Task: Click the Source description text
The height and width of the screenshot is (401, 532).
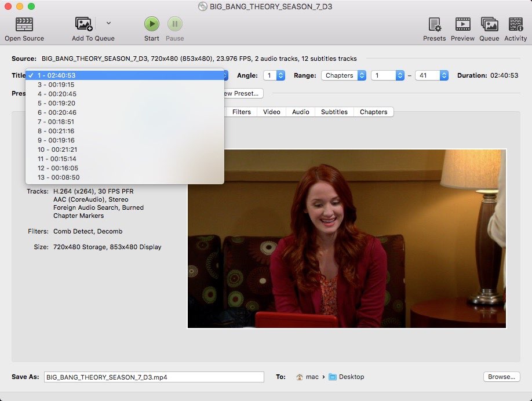Action: [x=199, y=59]
